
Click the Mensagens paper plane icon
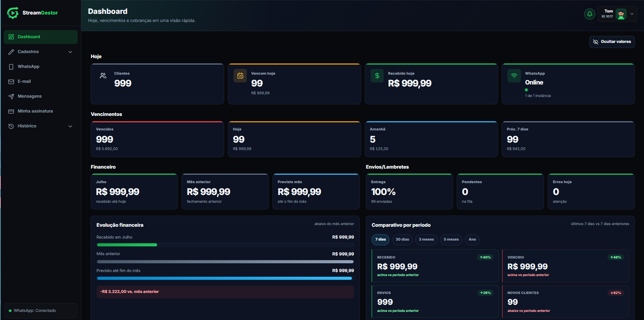coord(11,96)
